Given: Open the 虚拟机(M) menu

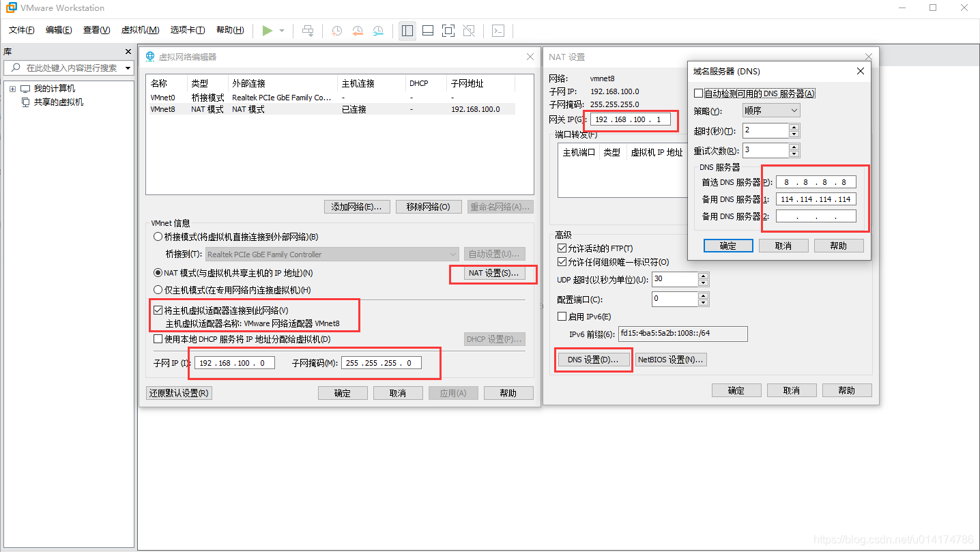Looking at the screenshot, I should (x=140, y=30).
